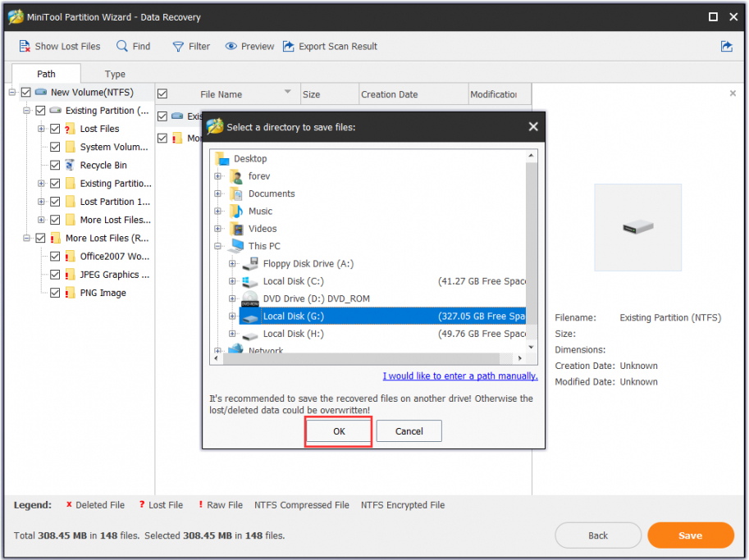Uncheck the Existing Partition (... root checkbox
This screenshot has width=749, height=560.
pos(40,111)
